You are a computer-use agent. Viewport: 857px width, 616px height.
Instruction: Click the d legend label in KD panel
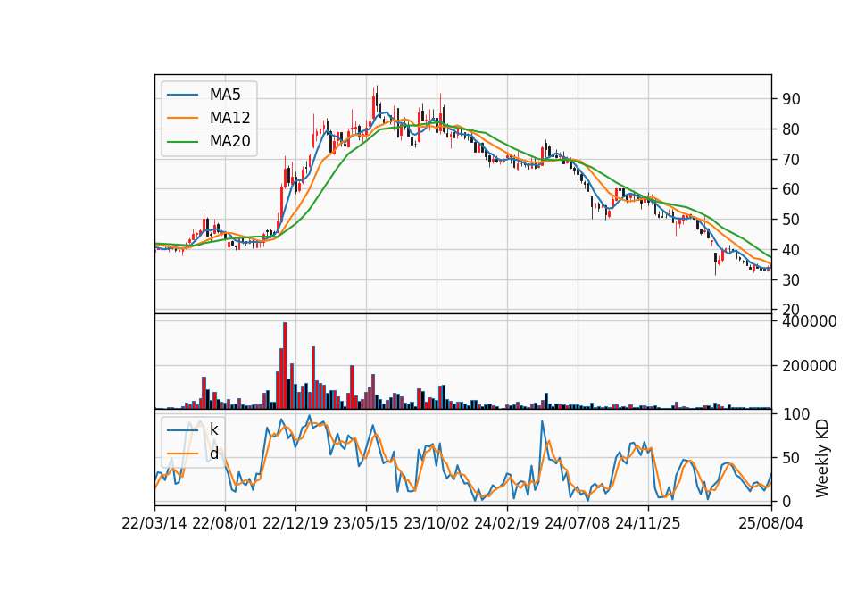pyautogui.click(x=213, y=454)
